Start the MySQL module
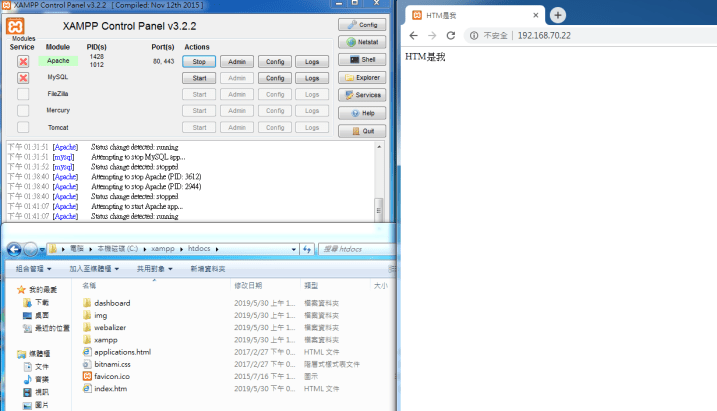This screenshot has width=717, height=411. click(x=198, y=78)
